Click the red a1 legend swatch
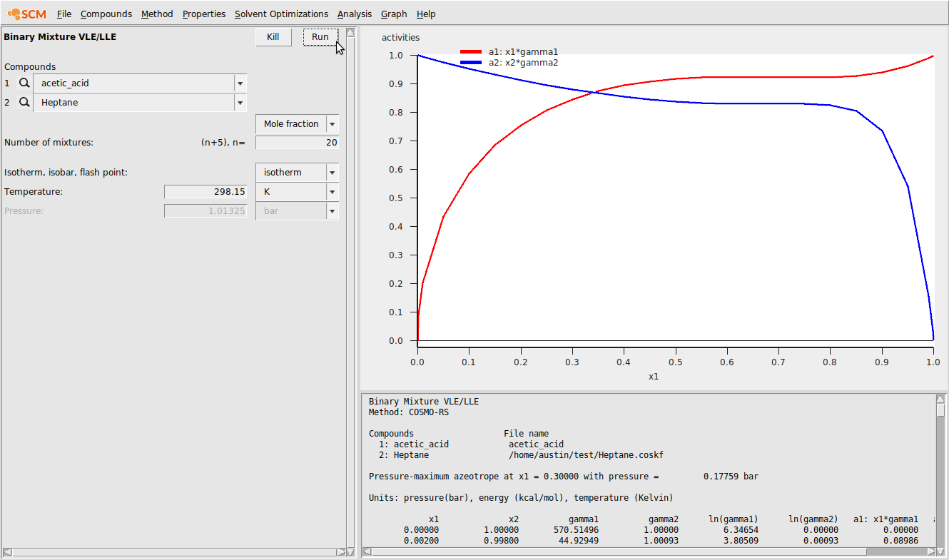The image size is (949, 560). (x=472, y=52)
